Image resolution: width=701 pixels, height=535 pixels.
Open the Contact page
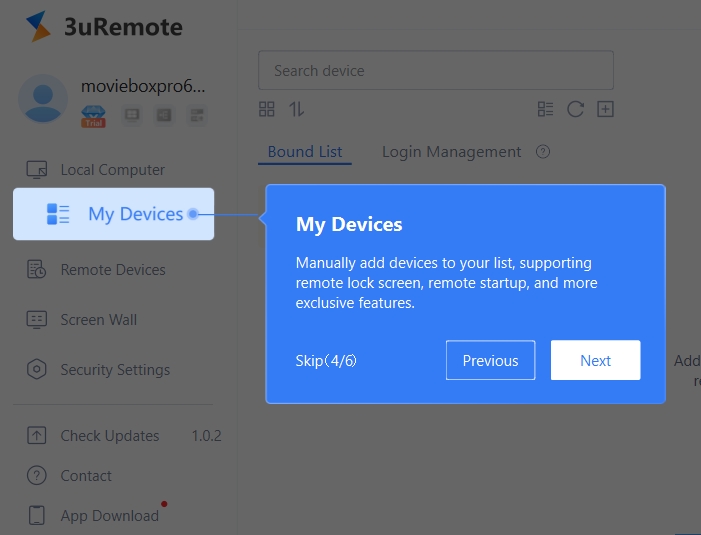point(86,476)
